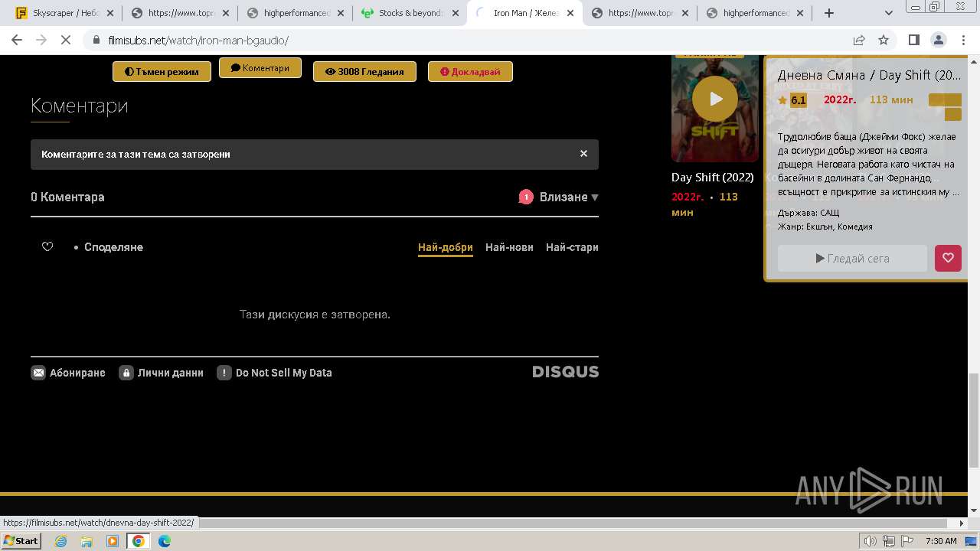Click the lock privacy icon
This screenshot has width=980, height=551.
click(x=126, y=373)
